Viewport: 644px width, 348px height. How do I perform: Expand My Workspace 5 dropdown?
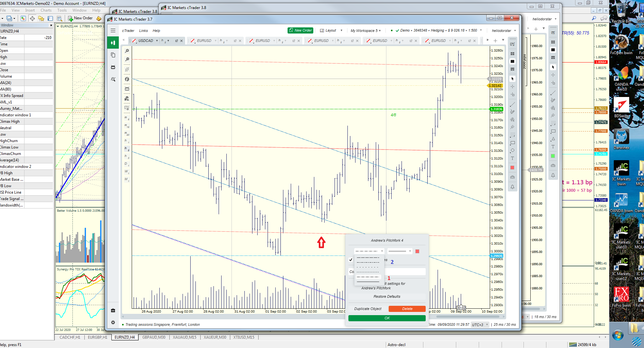(x=366, y=31)
